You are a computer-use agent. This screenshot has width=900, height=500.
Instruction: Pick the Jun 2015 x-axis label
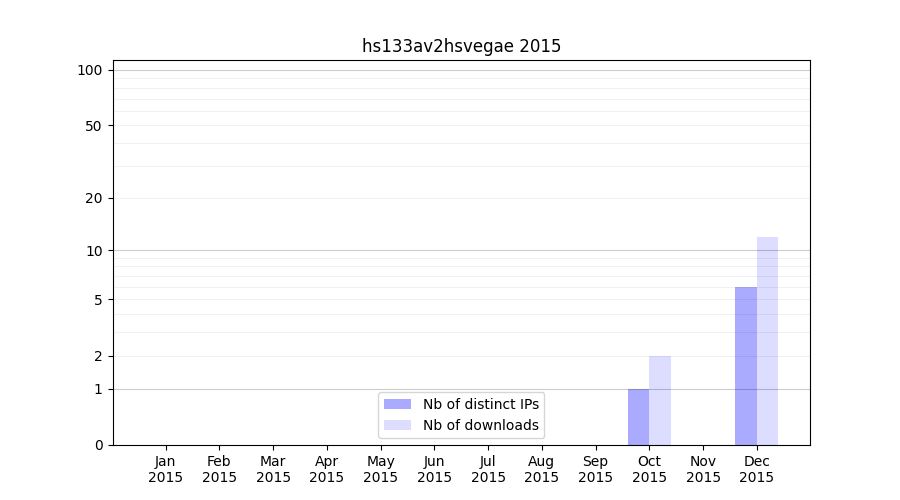coord(434,469)
